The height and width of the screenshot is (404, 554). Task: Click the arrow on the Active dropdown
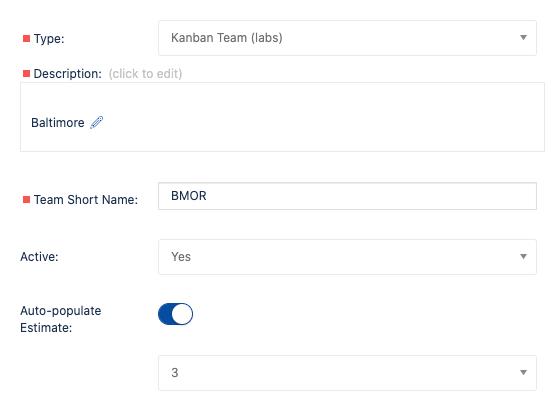[523, 257]
